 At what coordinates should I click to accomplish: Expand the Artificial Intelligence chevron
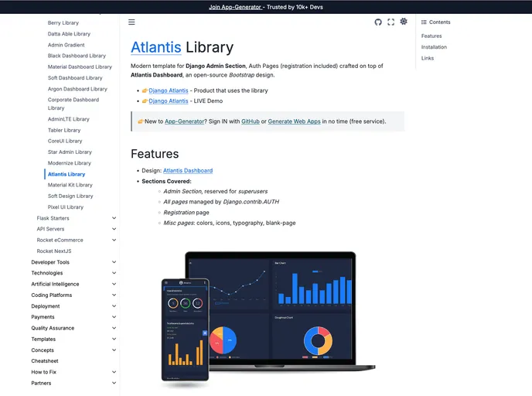[x=114, y=284]
